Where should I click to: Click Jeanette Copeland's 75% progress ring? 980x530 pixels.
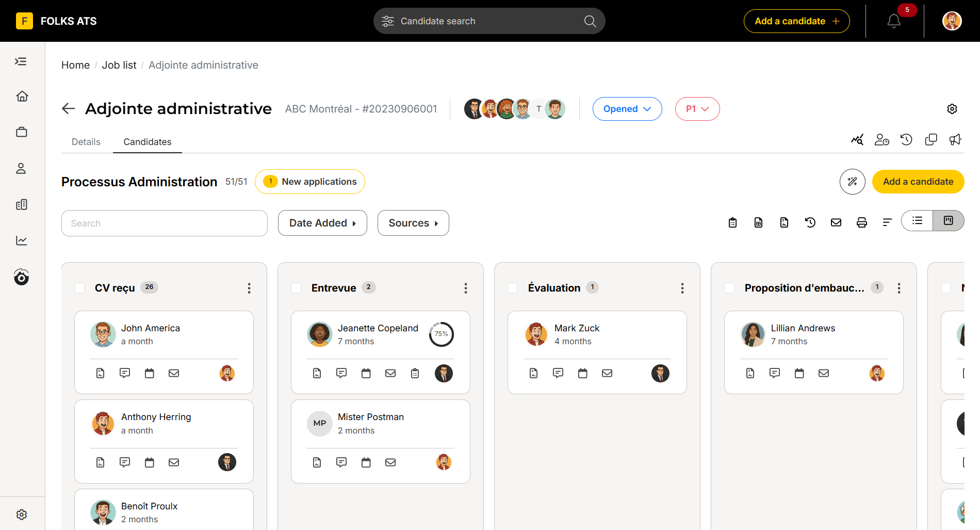[442, 334]
